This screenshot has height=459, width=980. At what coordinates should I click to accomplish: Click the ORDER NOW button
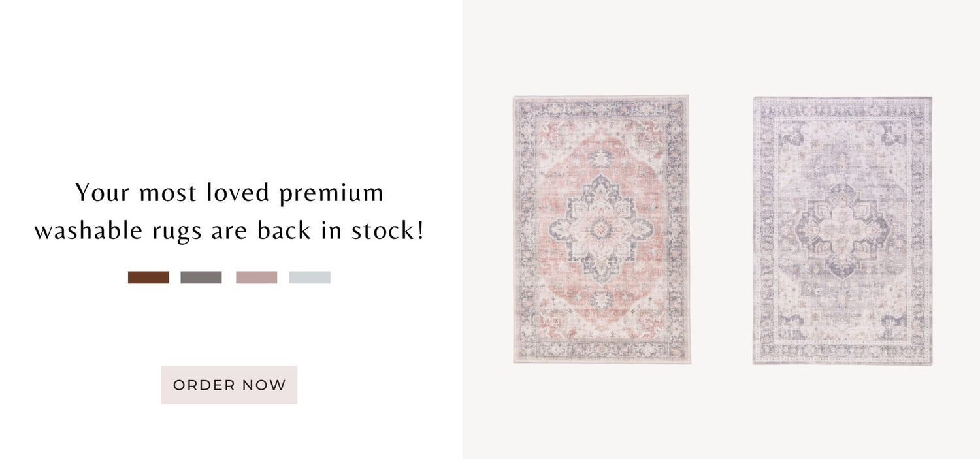(x=229, y=385)
